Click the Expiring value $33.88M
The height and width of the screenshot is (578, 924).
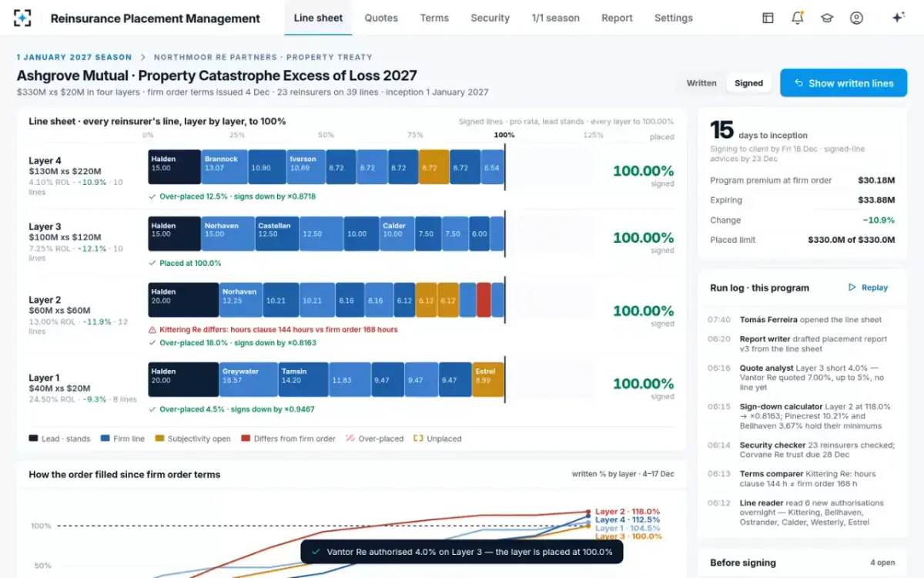tap(876, 200)
